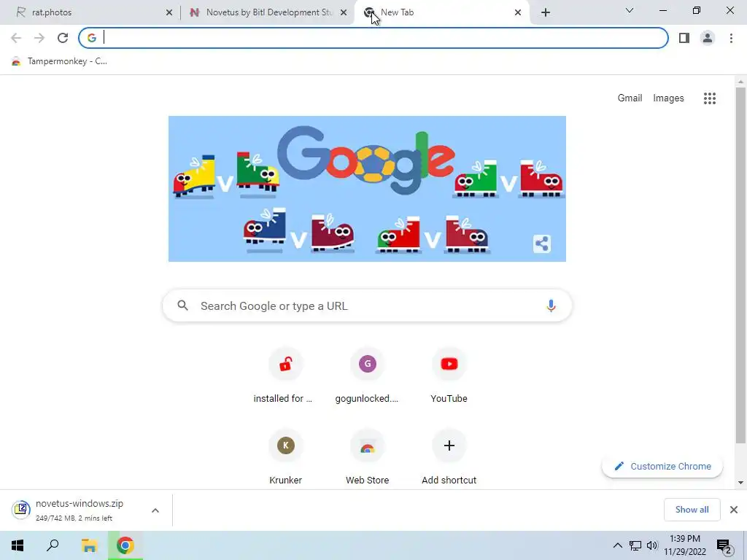This screenshot has height=560, width=747.
Task: Click the scrollbar down arrow
Action: tap(740, 483)
